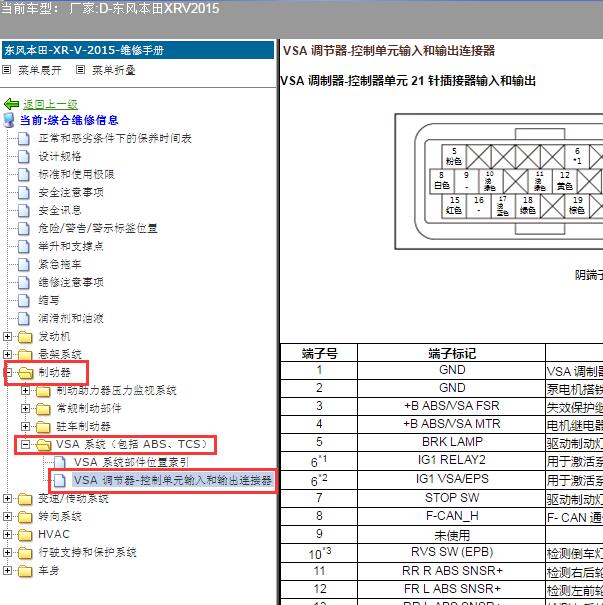
Task: Expand the 常规制动部件 node
Action: click(x=25, y=408)
